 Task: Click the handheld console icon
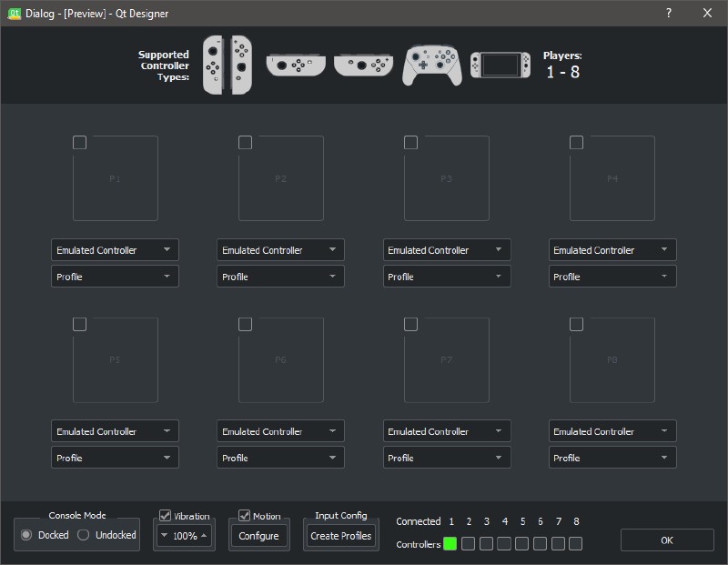500,66
